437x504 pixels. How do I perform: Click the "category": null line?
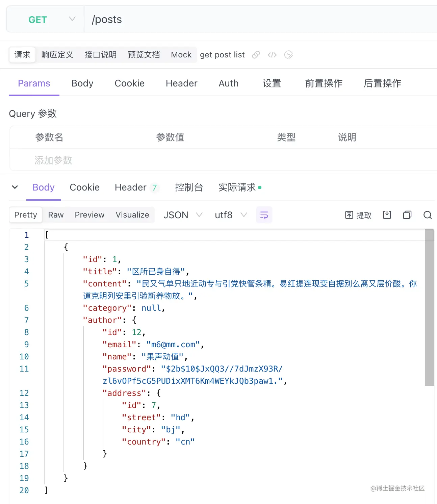[124, 308]
